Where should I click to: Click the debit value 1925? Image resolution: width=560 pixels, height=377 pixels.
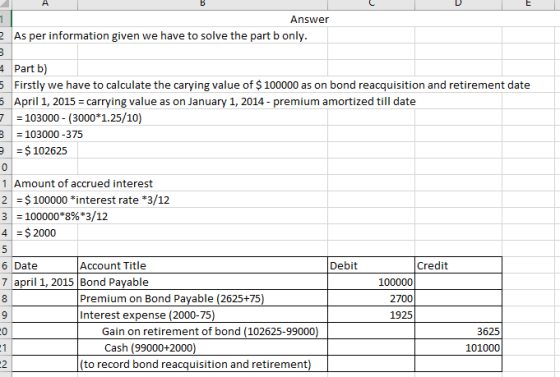click(371, 315)
